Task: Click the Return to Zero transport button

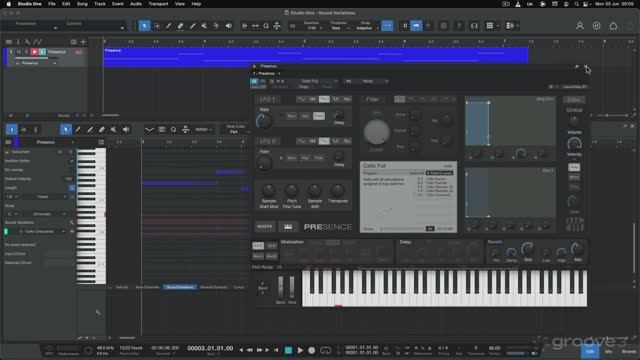Action: 276,350
